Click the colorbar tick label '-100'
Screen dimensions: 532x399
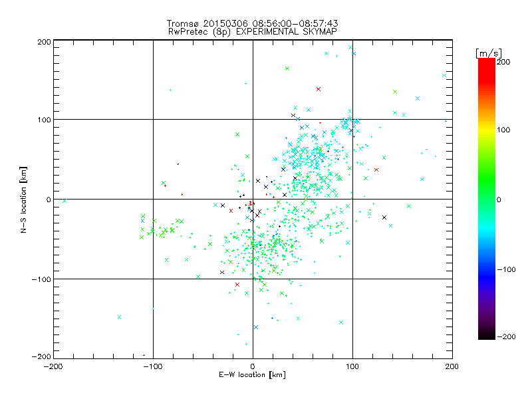(506, 269)
